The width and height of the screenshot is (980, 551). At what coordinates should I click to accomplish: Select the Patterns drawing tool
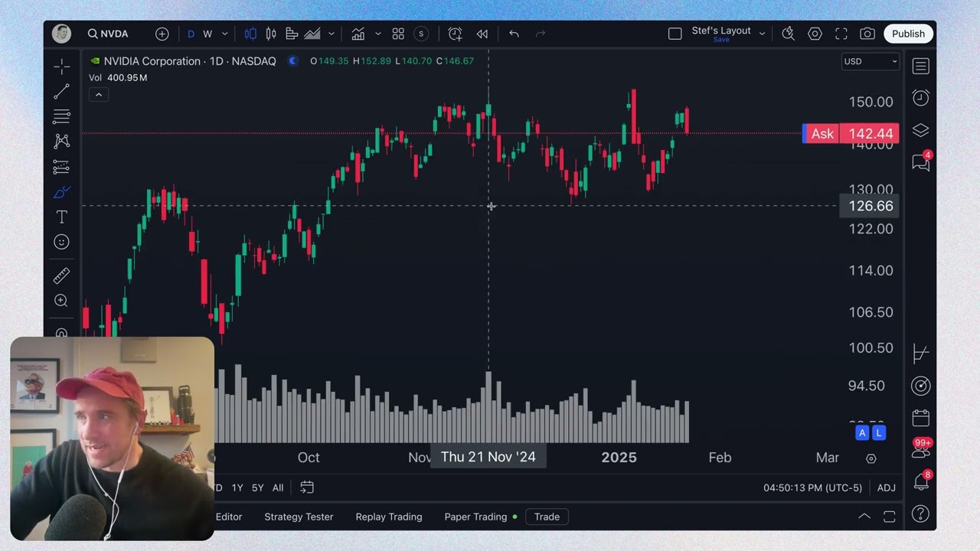[62, 142]
